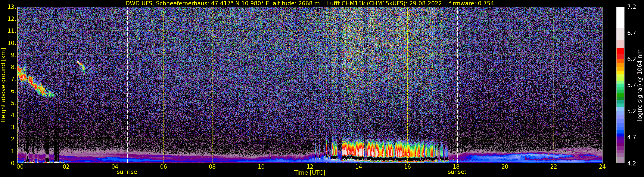This screenshot has width=644, height=177.
Task: Click the 'firmware: 0.754' text in the title
Action: [472, 3]
